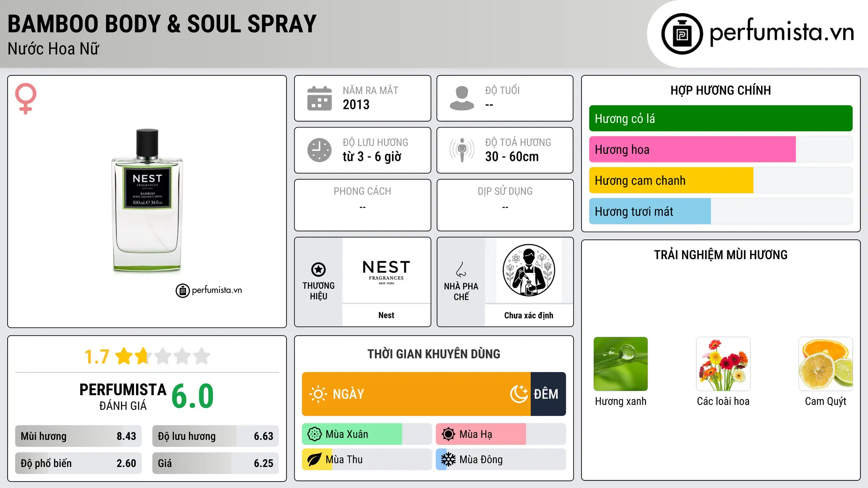Click the sun icon next to Ngày
The height and width of the screenshot is (488, 868).
click(318, 394)
